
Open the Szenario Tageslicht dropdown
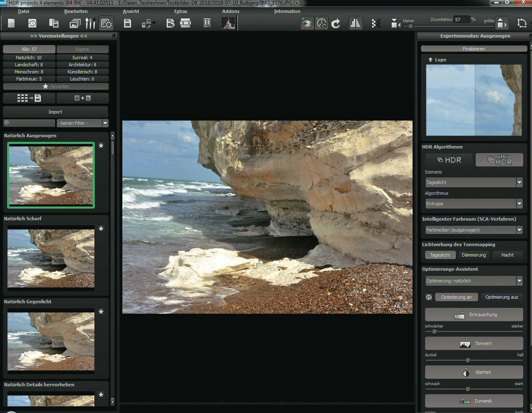[x=519, y=182]
